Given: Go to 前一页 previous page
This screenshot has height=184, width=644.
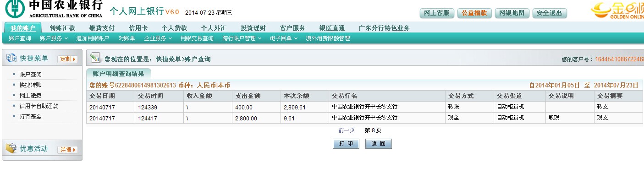Looking at the screenshot, I should (347, 130).
